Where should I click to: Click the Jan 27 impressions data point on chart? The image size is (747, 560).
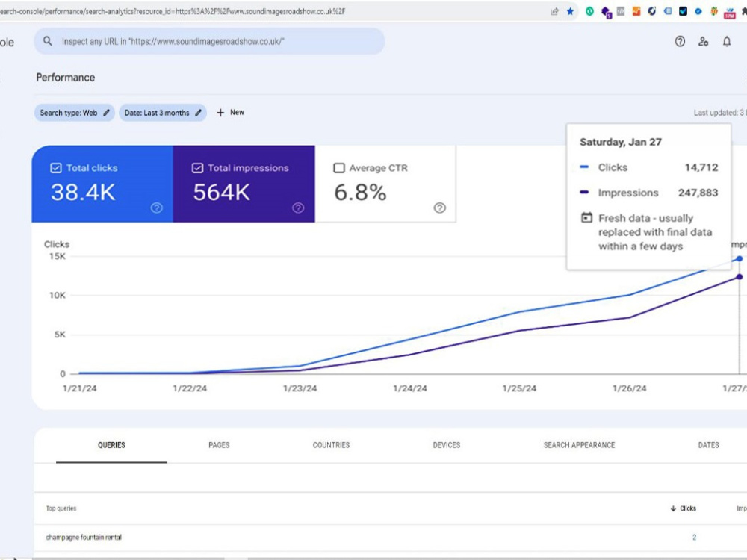[740, 277]
